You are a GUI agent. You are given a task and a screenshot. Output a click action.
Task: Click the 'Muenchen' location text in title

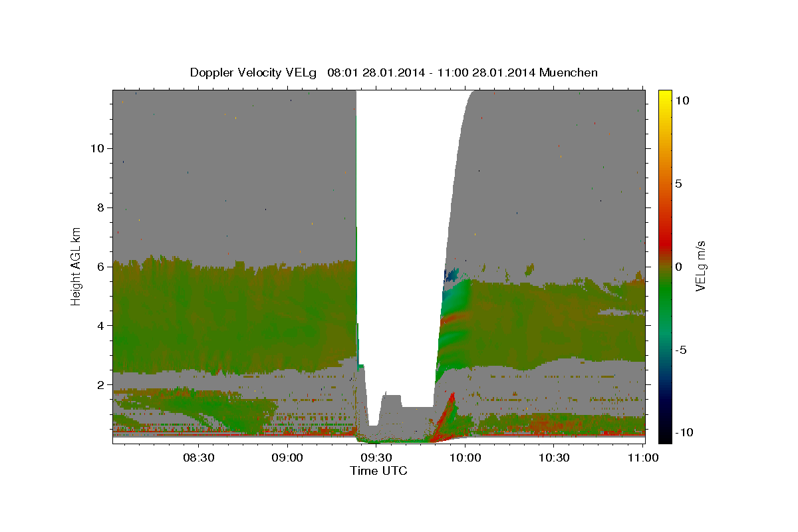[569, 72]
